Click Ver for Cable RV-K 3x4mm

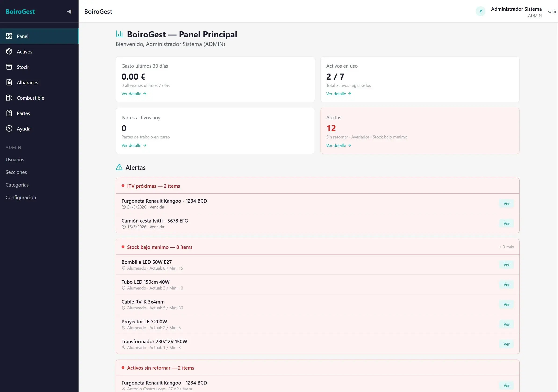(x=507, y=304)
